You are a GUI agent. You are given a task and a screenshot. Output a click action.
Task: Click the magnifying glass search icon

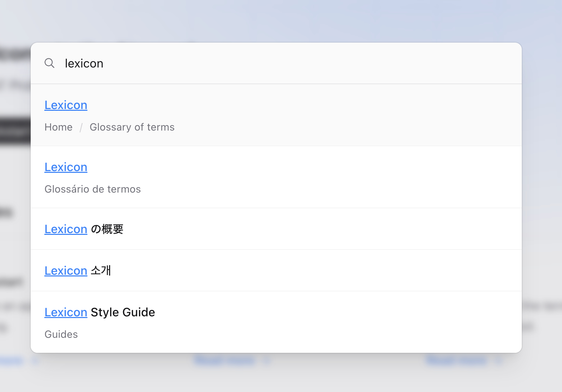tap(49, 63)
